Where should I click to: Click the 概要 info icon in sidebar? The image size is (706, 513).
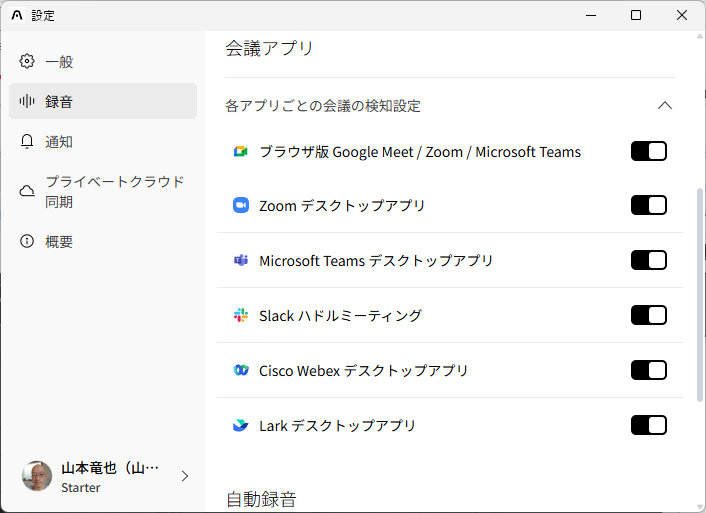(27, 242)
